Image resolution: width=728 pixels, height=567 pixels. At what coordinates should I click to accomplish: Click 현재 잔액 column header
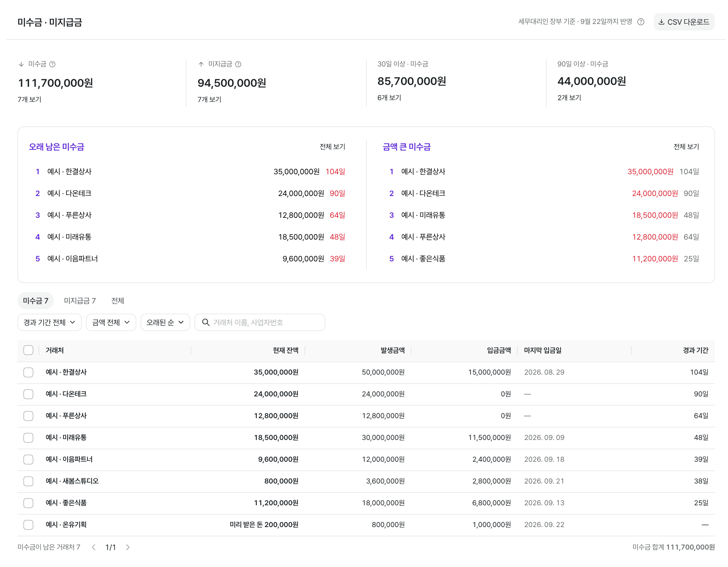point(286,350)
